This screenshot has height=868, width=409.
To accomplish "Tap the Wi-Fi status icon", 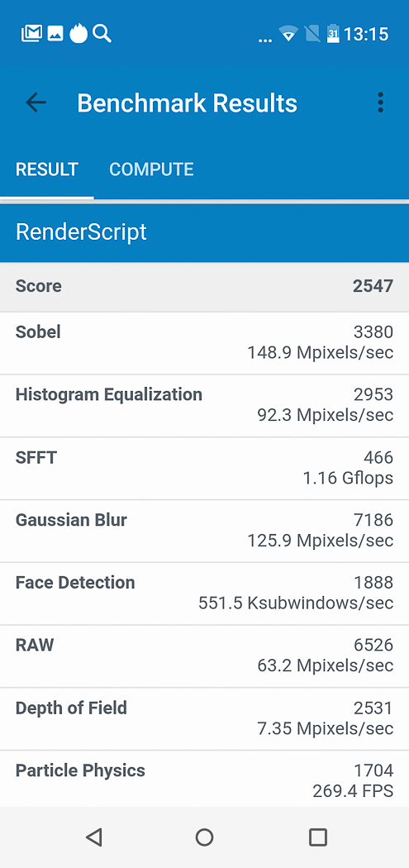I will [x=288, y=35].
